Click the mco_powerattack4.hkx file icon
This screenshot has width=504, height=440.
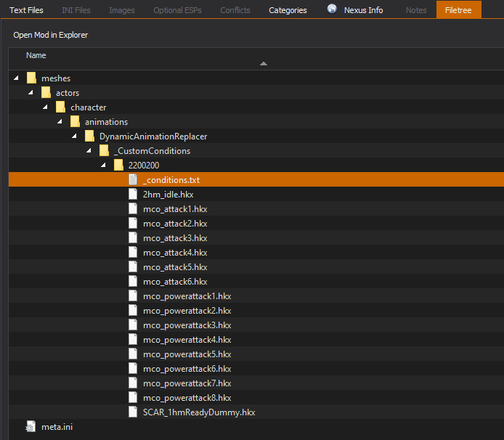click(x=133, y=339)
